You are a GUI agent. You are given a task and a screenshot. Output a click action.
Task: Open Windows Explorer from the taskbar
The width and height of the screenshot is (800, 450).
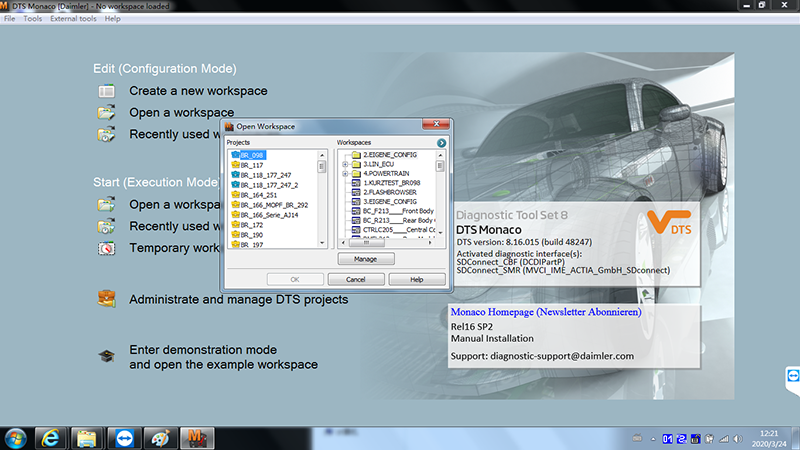[x=87, y=438]
